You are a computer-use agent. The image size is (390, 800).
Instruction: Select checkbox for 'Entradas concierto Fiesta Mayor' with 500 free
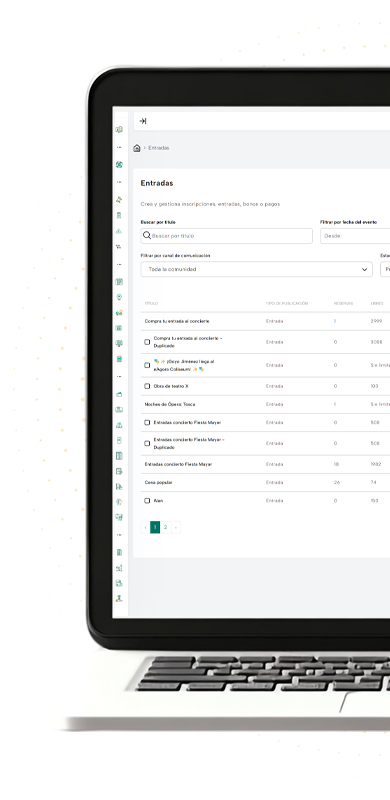tap(147, 422)
